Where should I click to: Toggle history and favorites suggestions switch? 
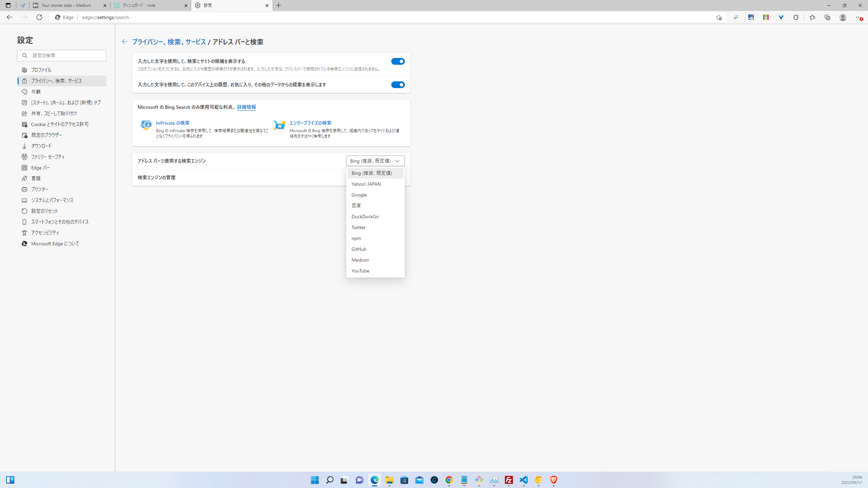(x=398, y=85)
